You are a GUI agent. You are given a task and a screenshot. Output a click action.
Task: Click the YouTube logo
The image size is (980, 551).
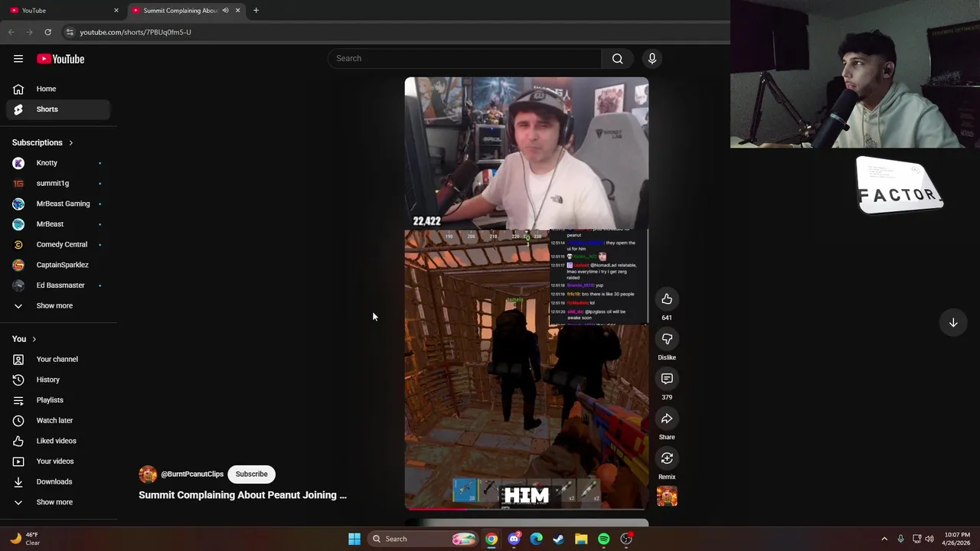(60, 59)
